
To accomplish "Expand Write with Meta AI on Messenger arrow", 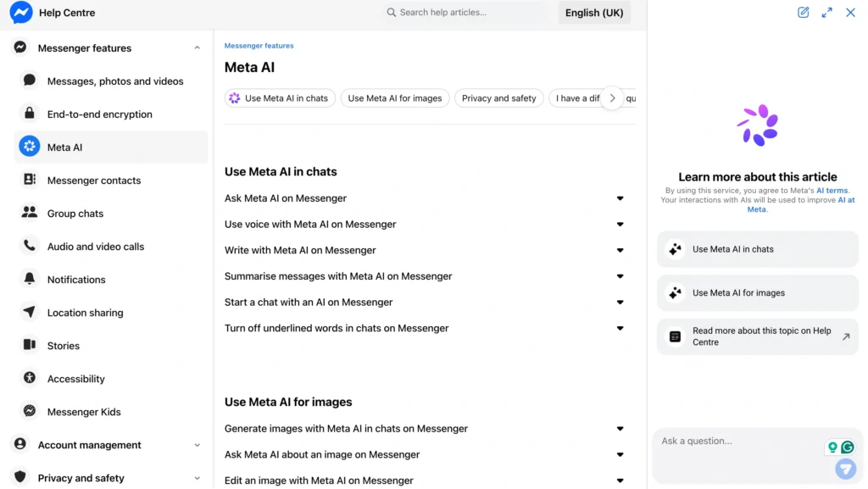I will point(620,250).
